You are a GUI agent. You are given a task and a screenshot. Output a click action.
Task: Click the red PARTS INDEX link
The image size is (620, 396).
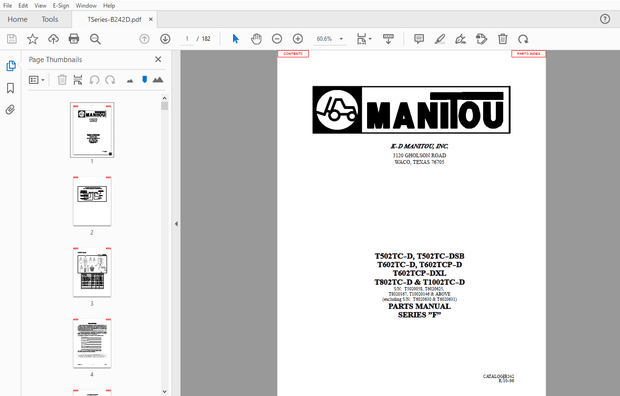(529, 54)
